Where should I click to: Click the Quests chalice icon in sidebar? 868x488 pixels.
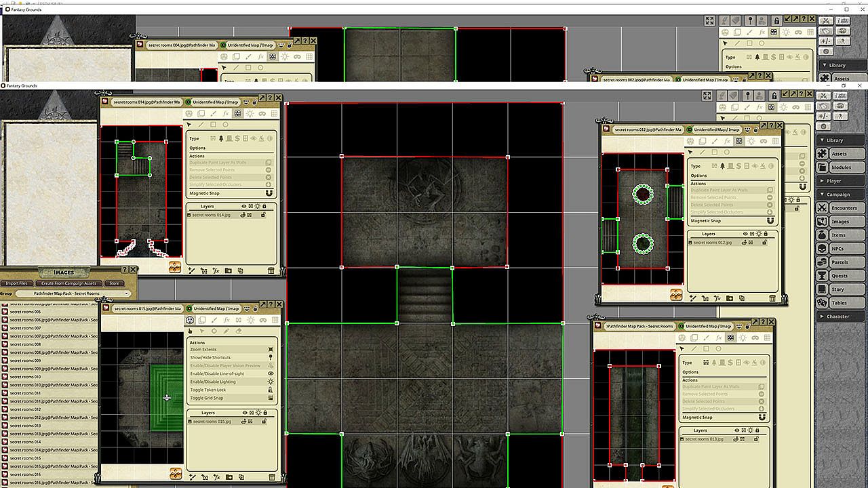pyautogui.click(x=823, y=276)
